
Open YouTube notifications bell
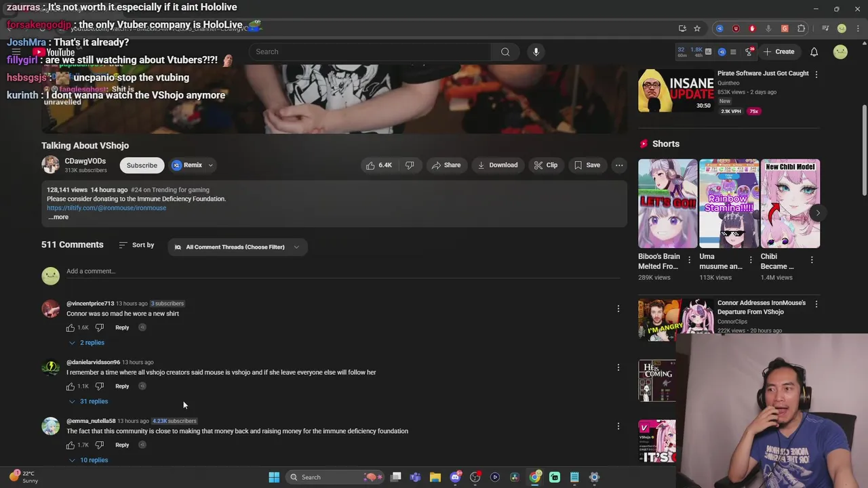[x=814, y=52]
